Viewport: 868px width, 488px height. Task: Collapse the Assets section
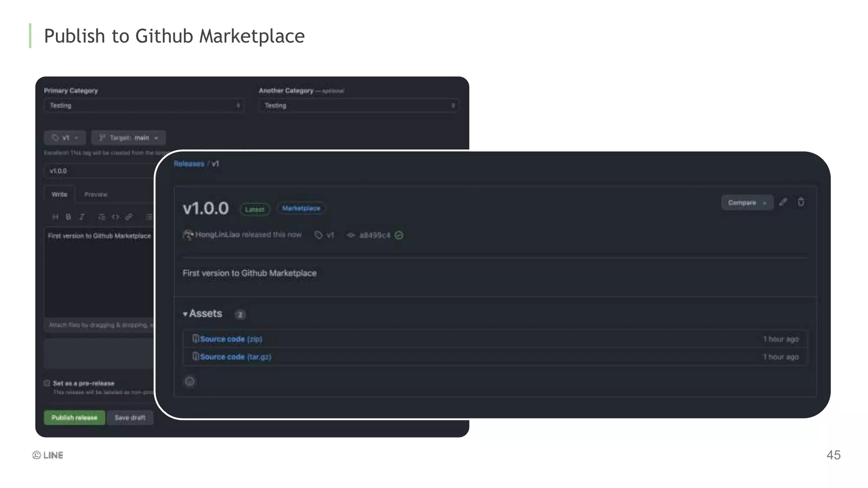pyautogui.click(x=203, y=313)
